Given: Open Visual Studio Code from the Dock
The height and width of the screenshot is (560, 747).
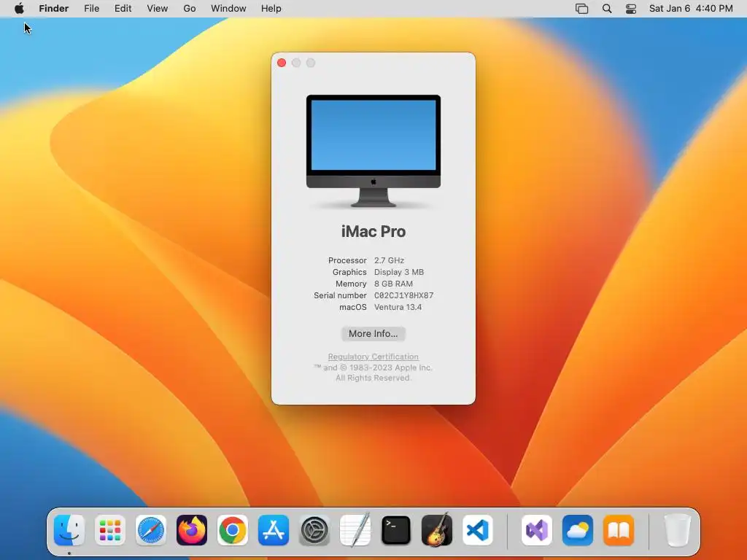Looking at the screenshot, I should tap(478, 530).
